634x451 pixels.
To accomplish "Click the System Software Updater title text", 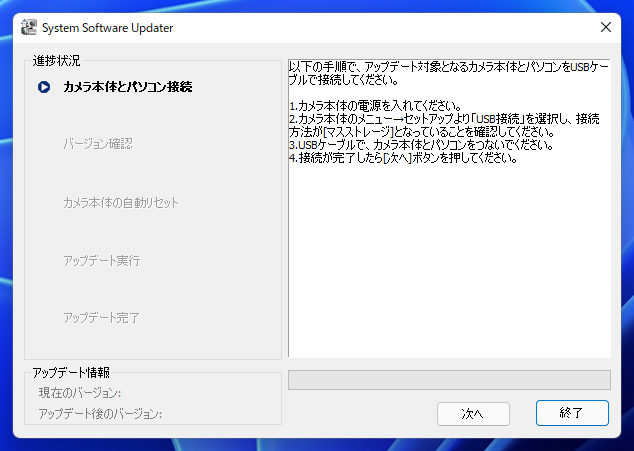I will (108, 28).
